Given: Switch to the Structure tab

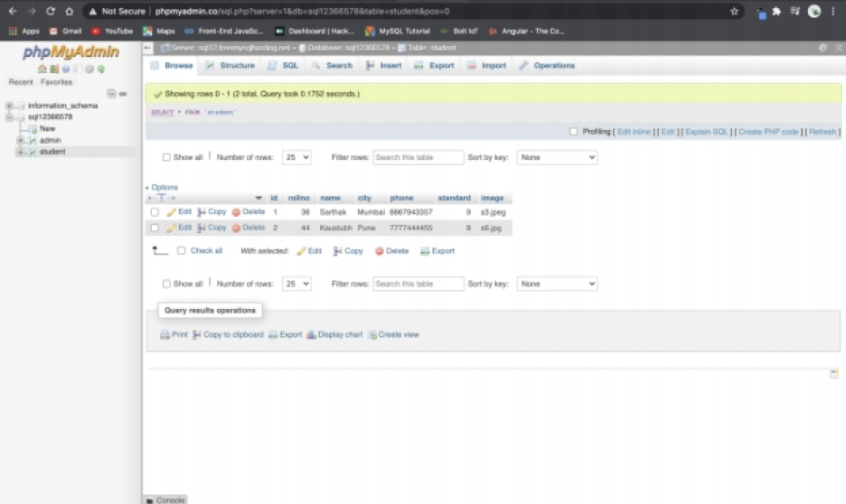Looking at the screenshot, I should pos(230,66).
